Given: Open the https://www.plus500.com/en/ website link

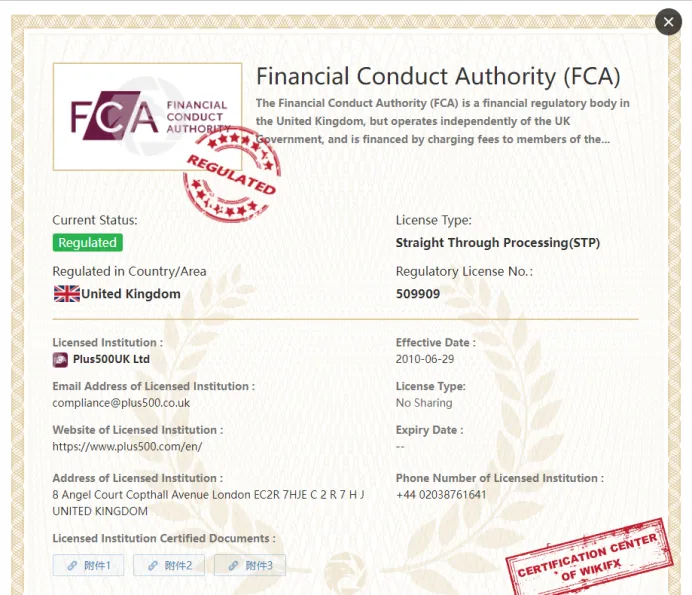Looking at the screenshot, I should pyautogui.click(x=127, y=446).
